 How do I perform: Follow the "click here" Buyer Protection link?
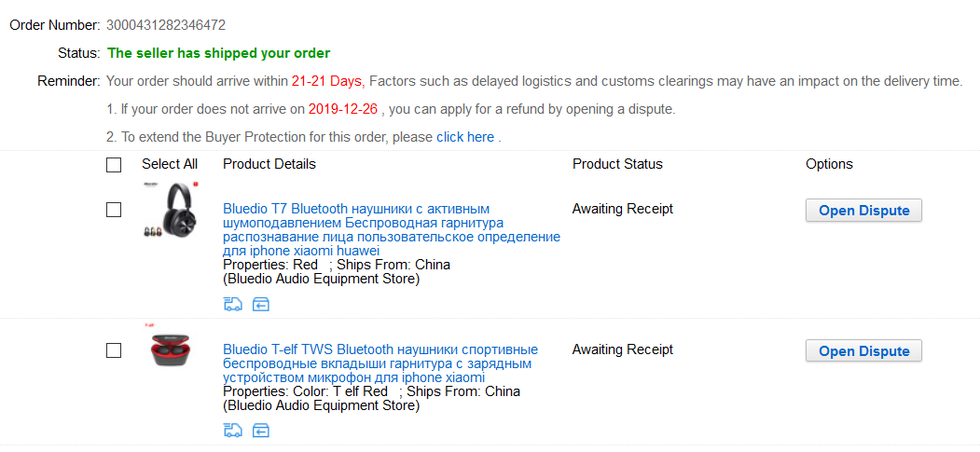click(x=465, y=137)
